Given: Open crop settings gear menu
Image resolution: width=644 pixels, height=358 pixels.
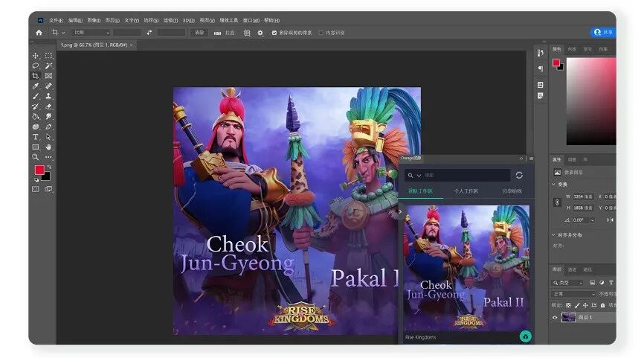Looking at the screenshot, I should (260, 33).
